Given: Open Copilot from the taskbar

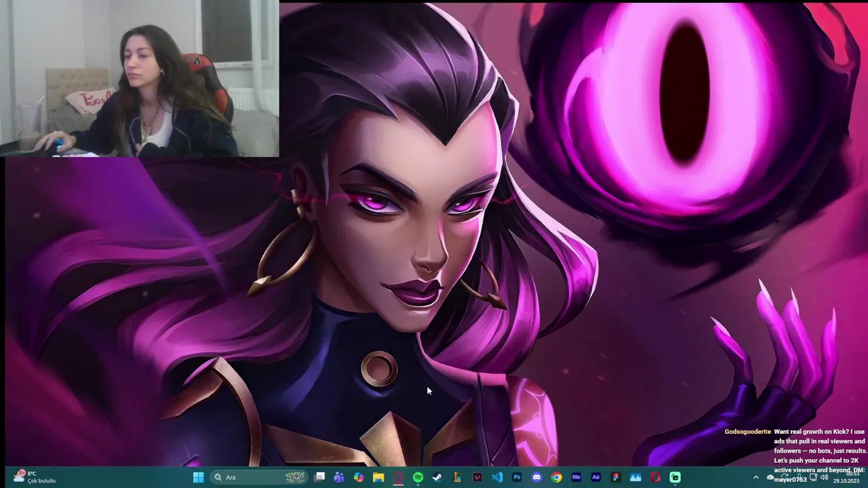Looking at the screenshot, I should click(x=359, y=477).
